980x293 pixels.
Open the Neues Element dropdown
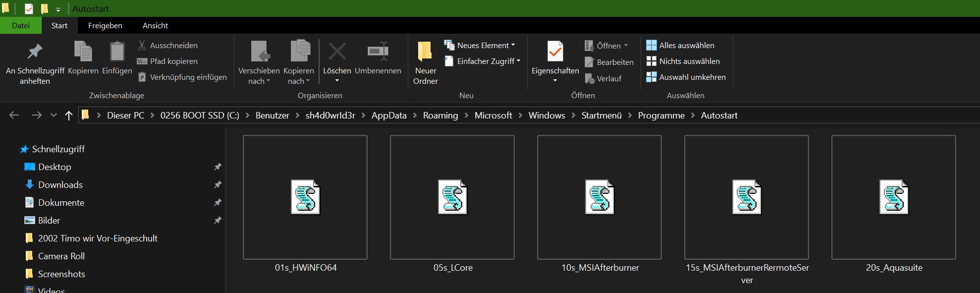(x=480, y=45)
